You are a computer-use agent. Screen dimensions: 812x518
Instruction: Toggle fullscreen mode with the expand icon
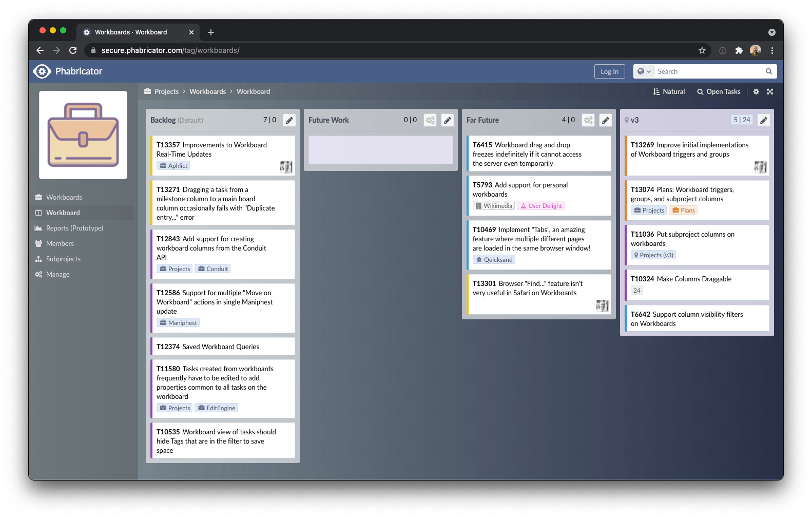[770, 91]
